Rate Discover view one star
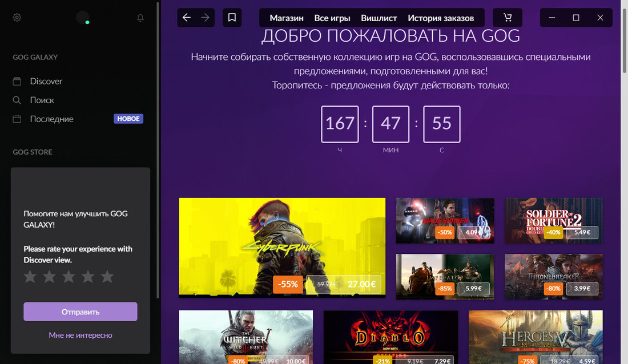The height and width of the screenshot is (364, 628). tap(30, 277)
